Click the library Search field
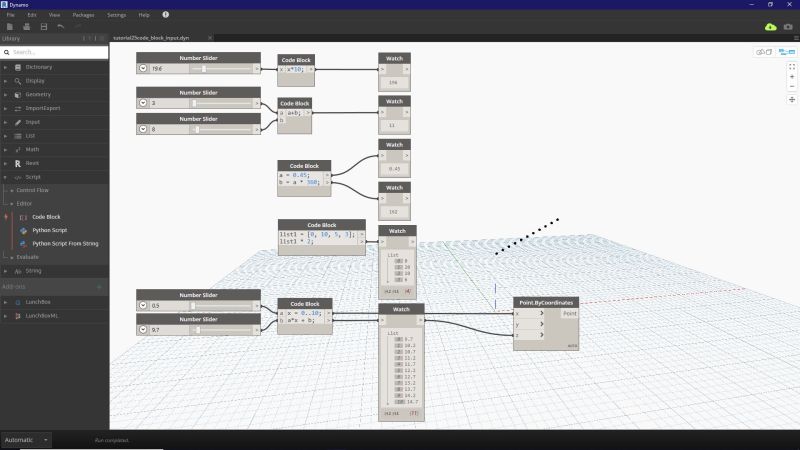The width and height of the screenshot is (800, 450). 55,52
